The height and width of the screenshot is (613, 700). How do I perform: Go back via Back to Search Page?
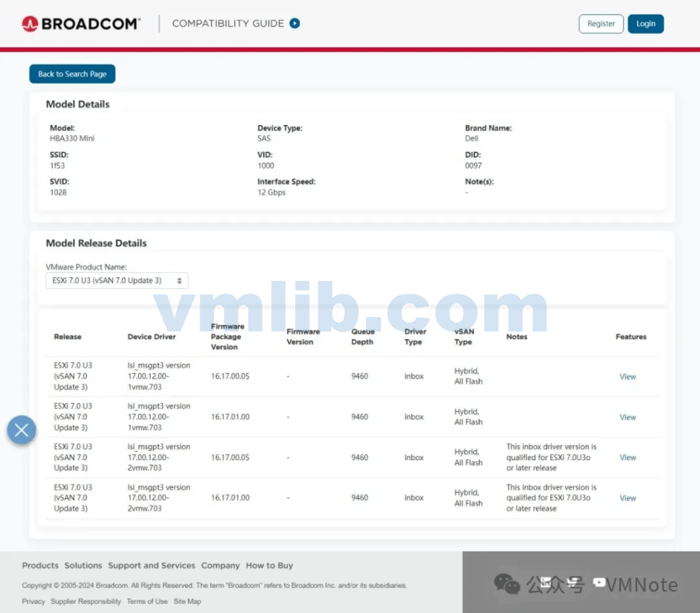[72, 74]
